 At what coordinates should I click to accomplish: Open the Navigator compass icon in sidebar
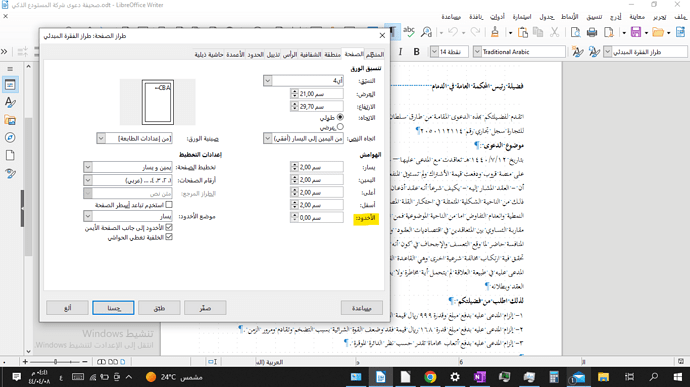(10, 138)
